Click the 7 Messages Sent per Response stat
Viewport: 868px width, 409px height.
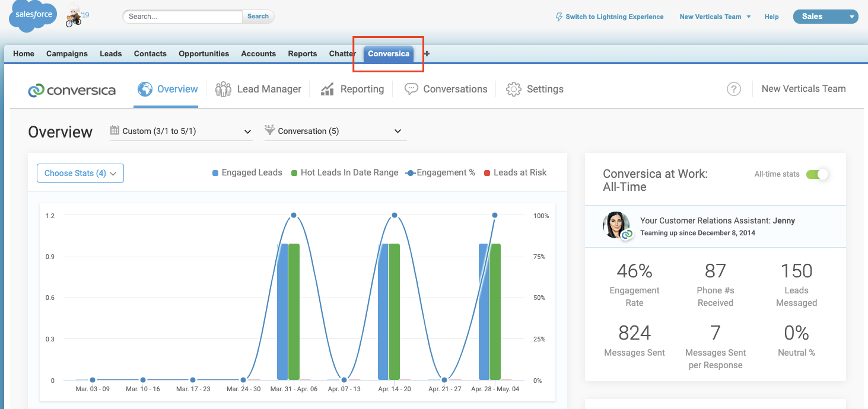click(x=716, y=347)
